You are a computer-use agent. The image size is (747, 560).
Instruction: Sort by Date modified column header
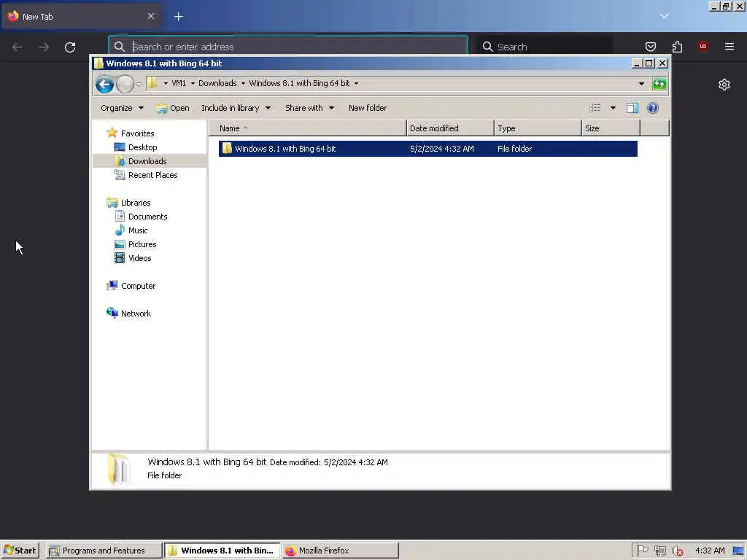point(449,128)
